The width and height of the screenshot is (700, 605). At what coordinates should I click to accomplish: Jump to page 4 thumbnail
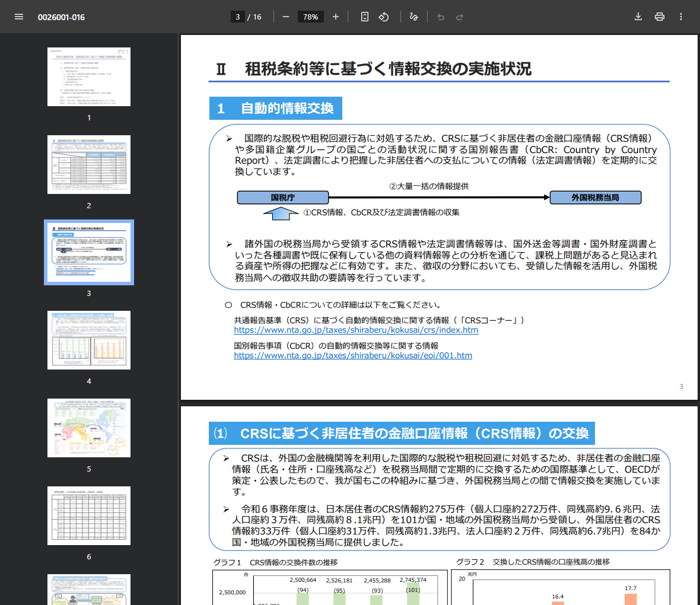(x=89, y=340)
